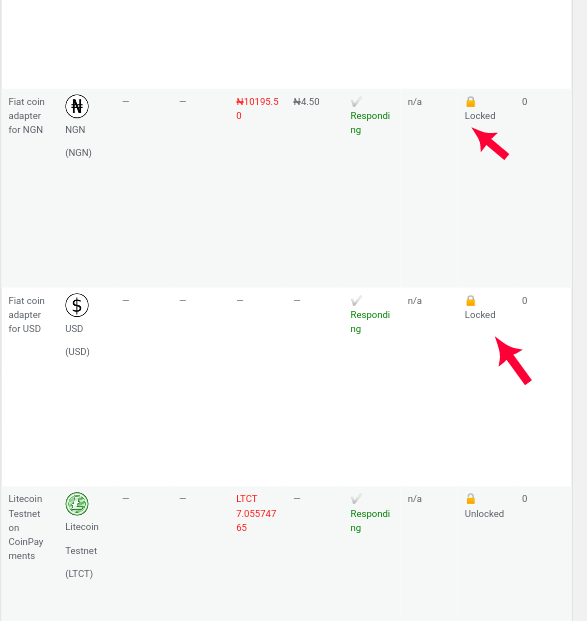The width and height of the screenshot is (587, 621).
Task: Click the NGN naira coin icon
Action: 77,106
